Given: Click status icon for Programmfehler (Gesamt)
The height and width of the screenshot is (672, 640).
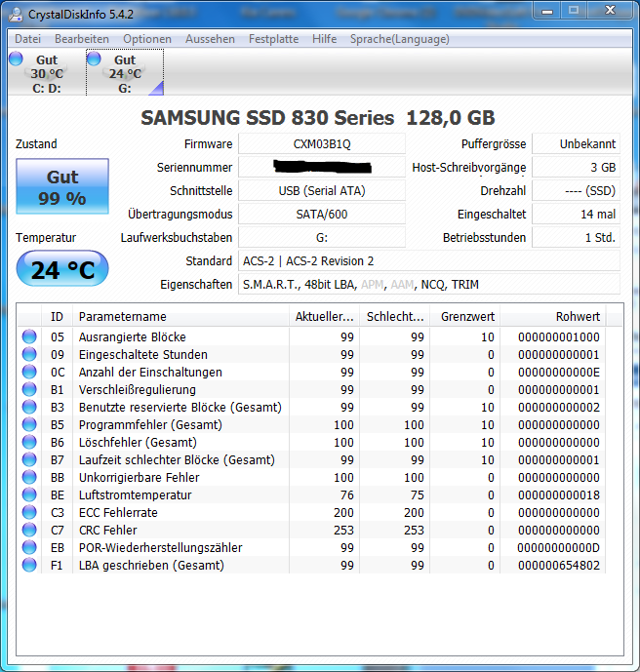Looking at the screenshot, I should click(x=29, y=424).
